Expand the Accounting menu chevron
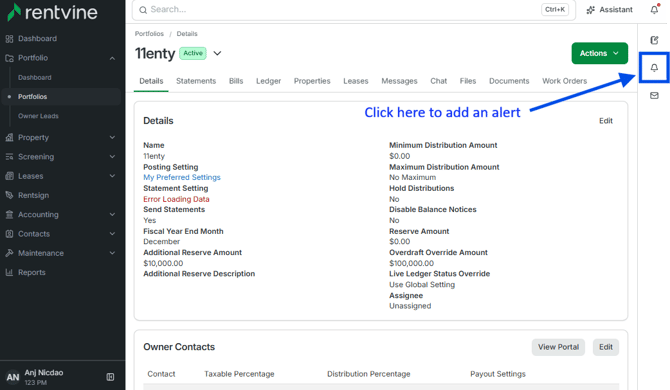 [112, 214]
